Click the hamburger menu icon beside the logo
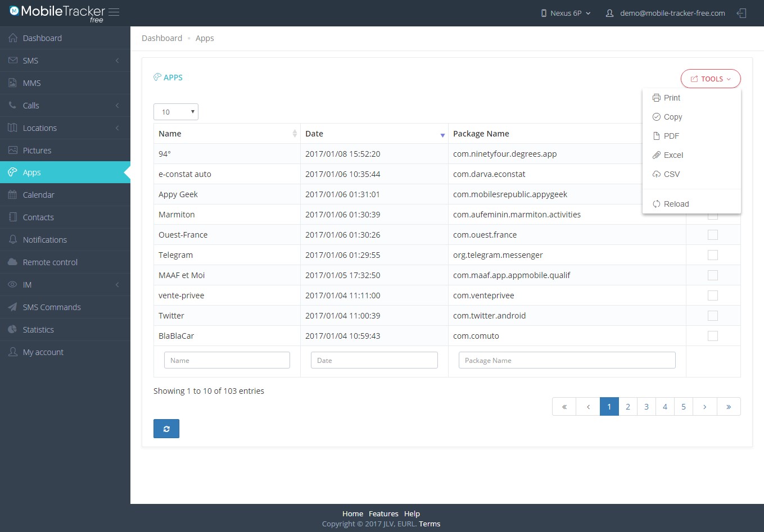This screenshot has height=532, width=764. pyautogui.click(x=114, y=12)
